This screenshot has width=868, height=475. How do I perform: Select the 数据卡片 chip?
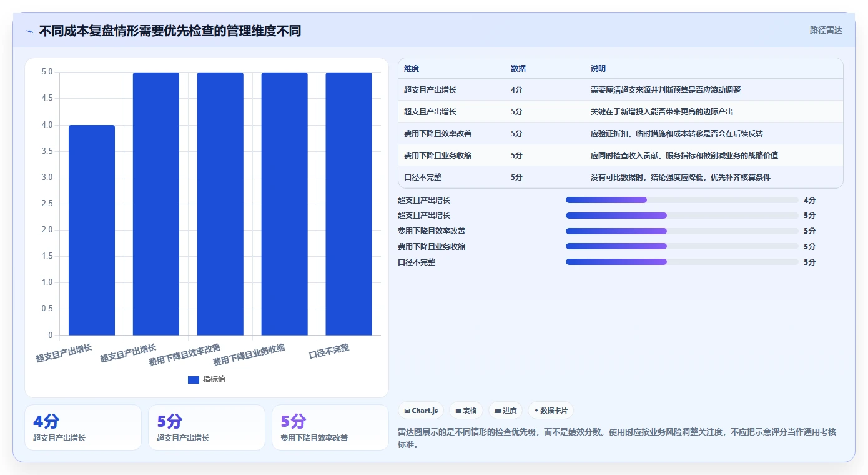550,411
